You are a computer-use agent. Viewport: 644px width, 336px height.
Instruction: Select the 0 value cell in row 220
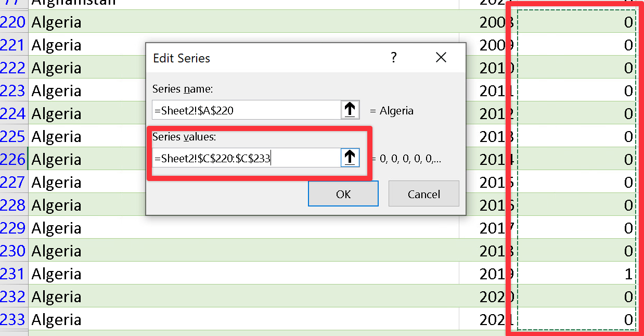coord(576,22)
